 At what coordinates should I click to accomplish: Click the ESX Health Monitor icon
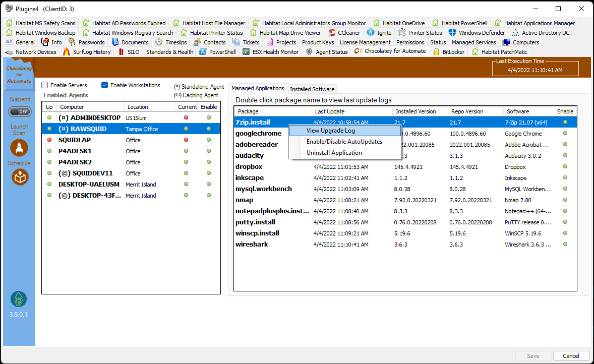pyautogui.click(x=245, y=51)
